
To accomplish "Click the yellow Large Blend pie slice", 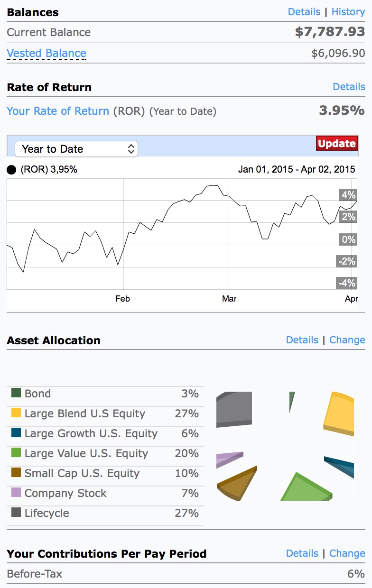I will pos(340,413).
